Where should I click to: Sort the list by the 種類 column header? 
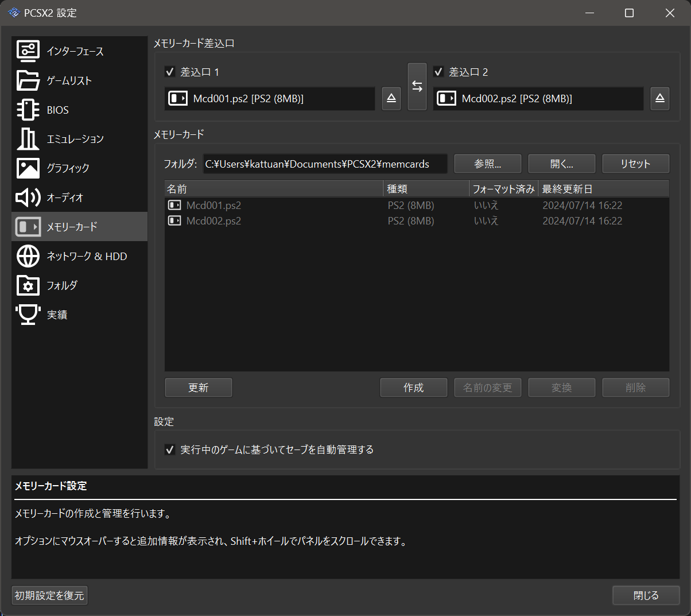[426, 189]
